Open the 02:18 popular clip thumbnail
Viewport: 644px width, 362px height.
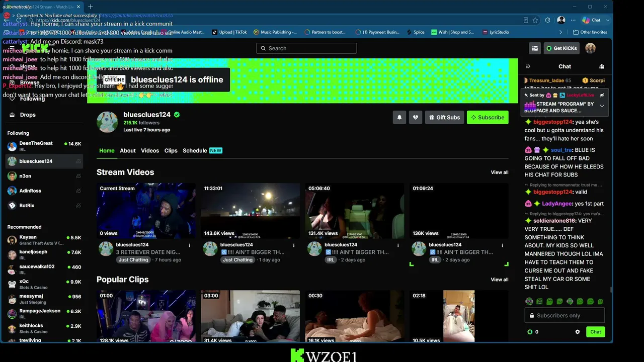[x=459, y=316]
